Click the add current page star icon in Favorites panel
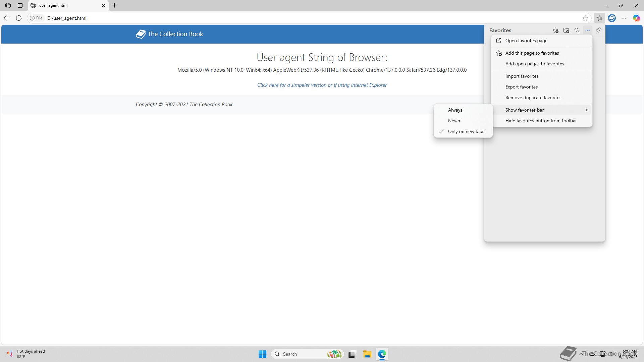The height and width of the screenshot is (362, 644). [555, 31]
